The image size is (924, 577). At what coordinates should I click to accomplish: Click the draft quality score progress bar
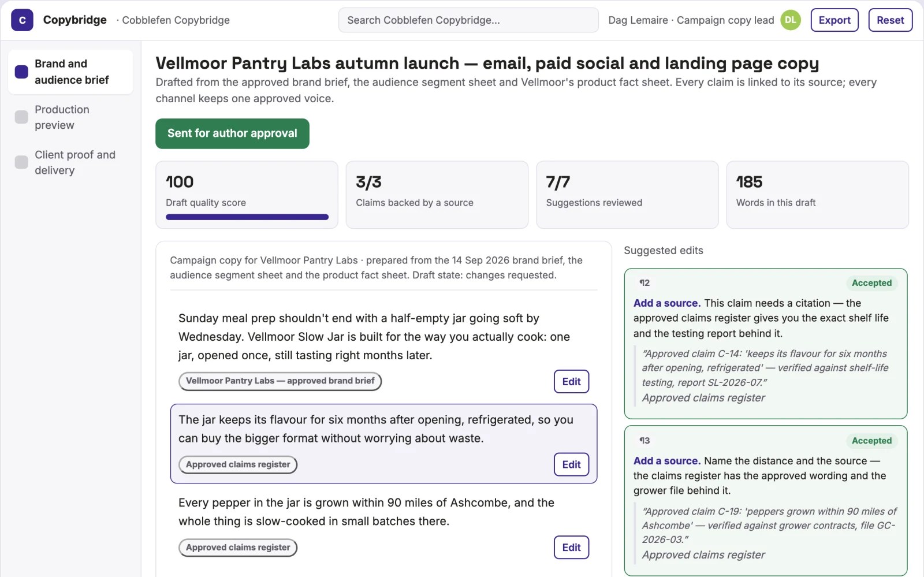[247, 217]
